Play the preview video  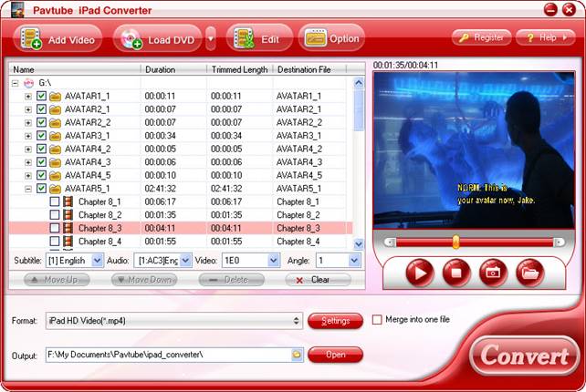point(420,273)
